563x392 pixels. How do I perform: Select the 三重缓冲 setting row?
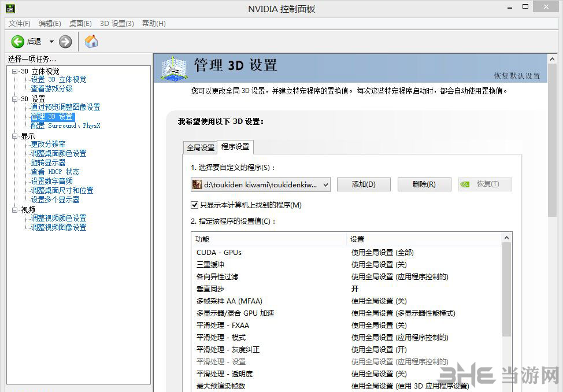point(346,265)
